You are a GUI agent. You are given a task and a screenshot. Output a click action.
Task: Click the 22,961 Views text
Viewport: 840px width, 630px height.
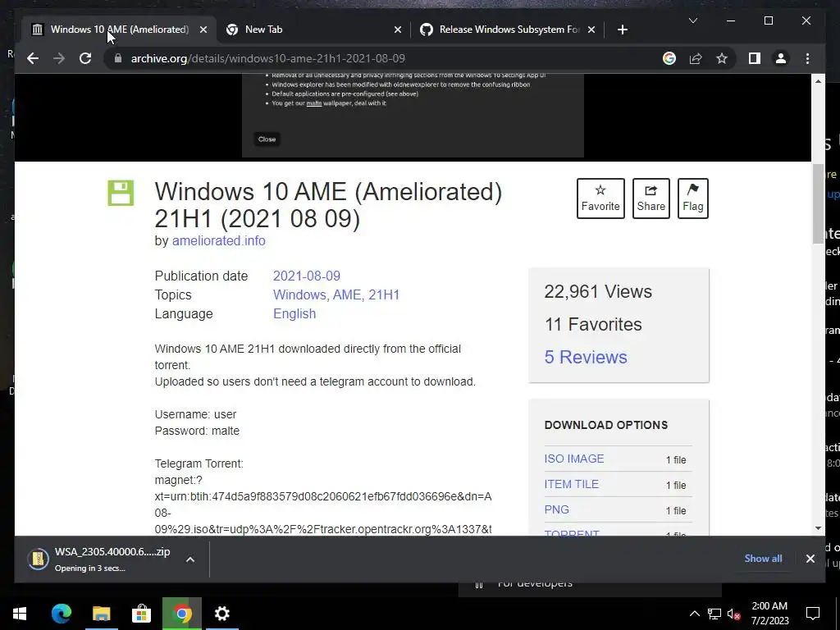pyautogui.click(x=598, y=291)
